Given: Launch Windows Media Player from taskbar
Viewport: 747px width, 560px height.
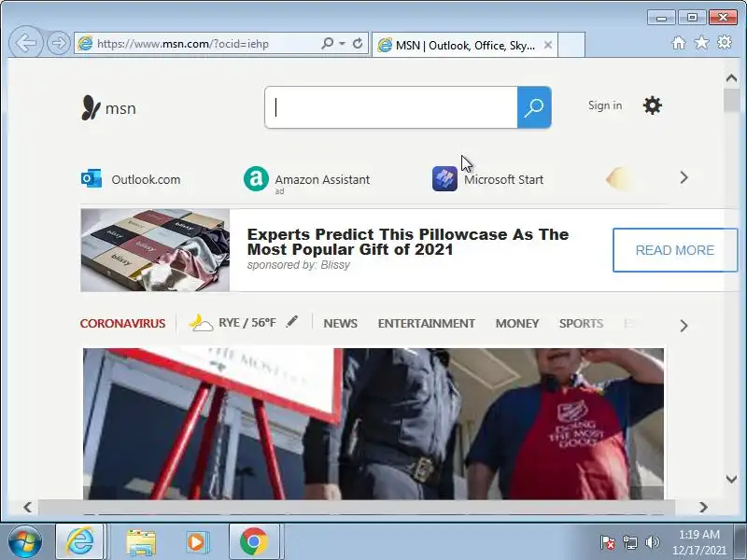Looking at the screenshot, I should (196, 542).
